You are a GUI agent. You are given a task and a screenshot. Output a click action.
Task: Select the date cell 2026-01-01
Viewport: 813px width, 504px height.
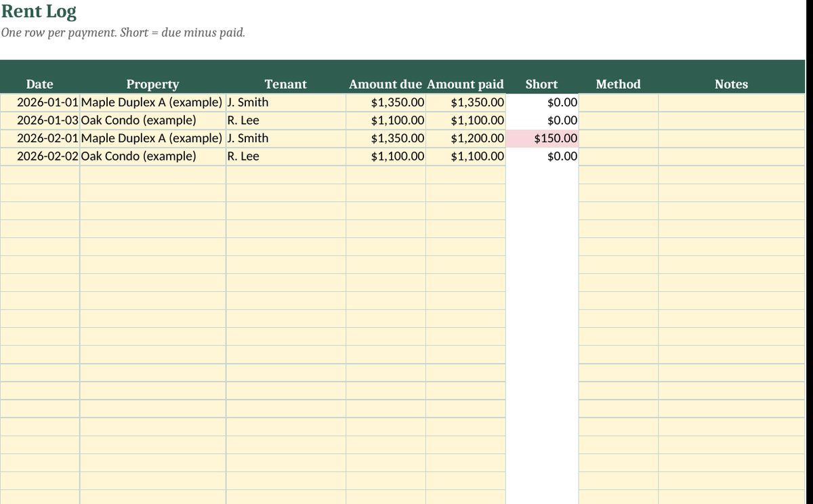click(x=40, y=102)
